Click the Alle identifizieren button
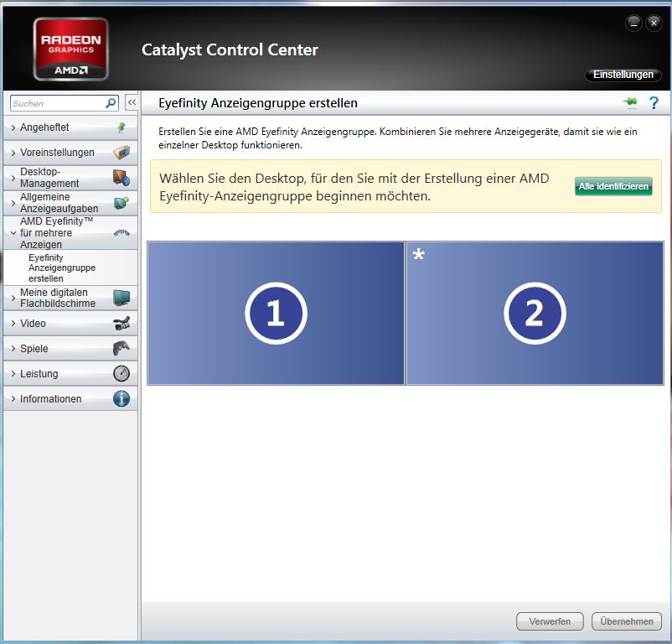Viewport: 672px width, 644px height. coord(613,186)
